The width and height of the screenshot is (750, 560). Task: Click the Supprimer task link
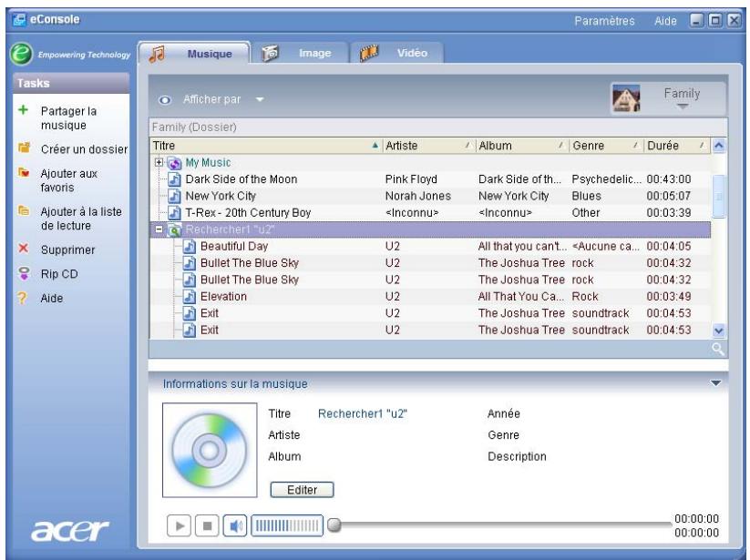pos(68,249)
